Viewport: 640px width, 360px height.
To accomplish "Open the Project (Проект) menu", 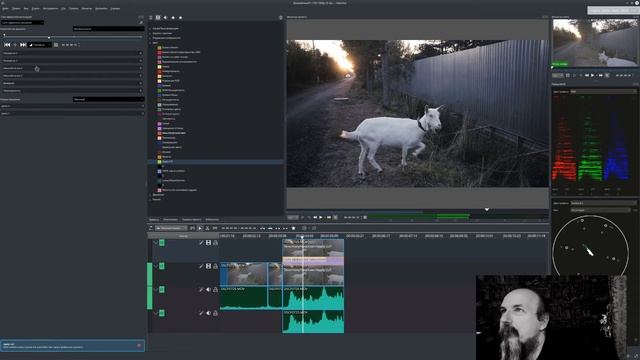I will (36, 8).
